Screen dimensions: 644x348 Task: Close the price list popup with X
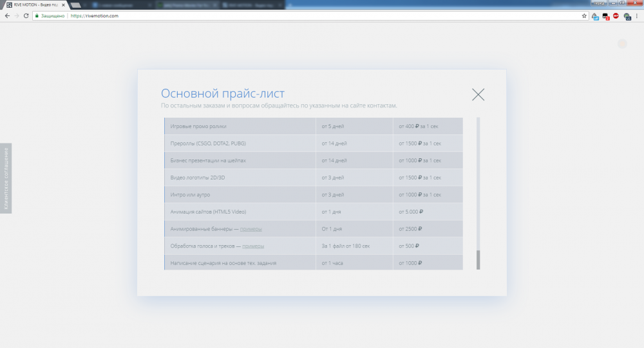(x=478, y=95)
